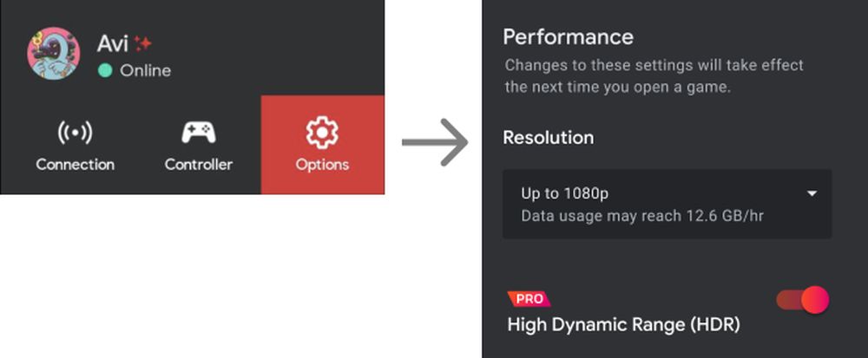Image resolution: width=868 pixels, height=358 pixels.
Task: Click the "High Dynamic Range (HDR)" label
Action: tap(623, 325)
